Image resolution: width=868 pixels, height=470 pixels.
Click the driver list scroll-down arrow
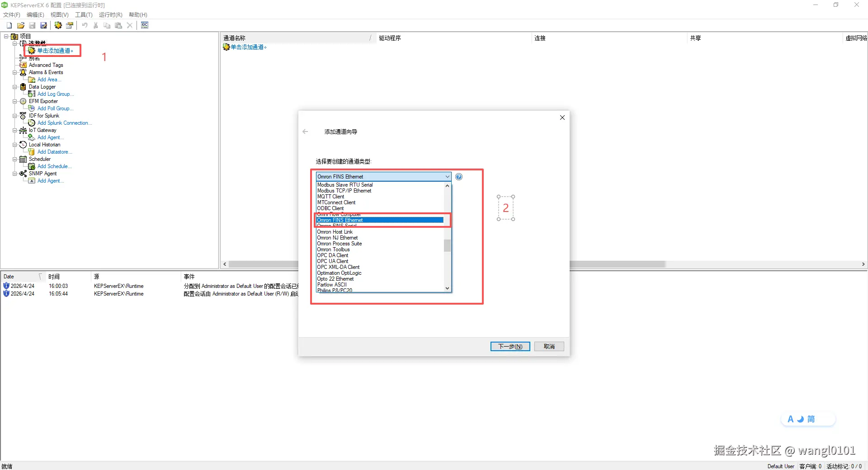click(x=448, y=288)
